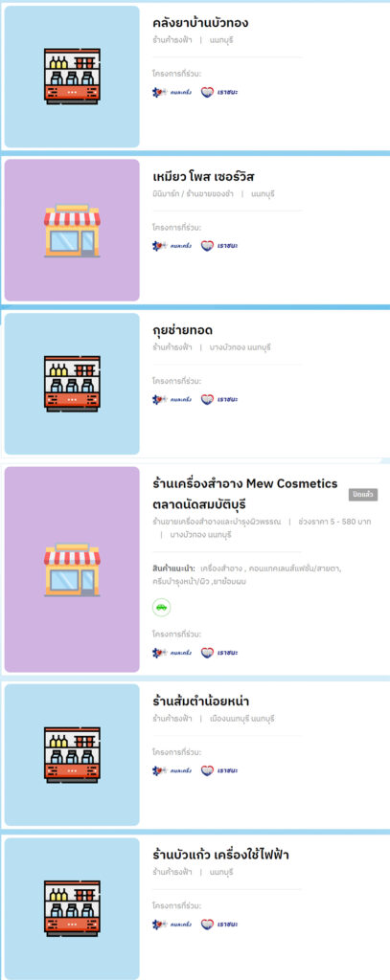This screenshot has width=390, height=980.
Task: Click the gray ปิดแล้ว status badge
Action: [x=363, y=495]
